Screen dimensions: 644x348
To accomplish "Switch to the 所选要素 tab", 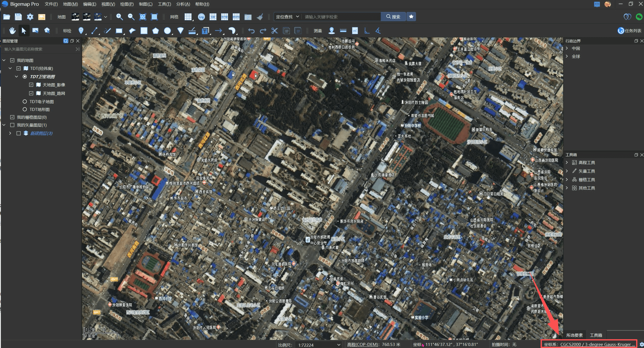I will (575, 335).
